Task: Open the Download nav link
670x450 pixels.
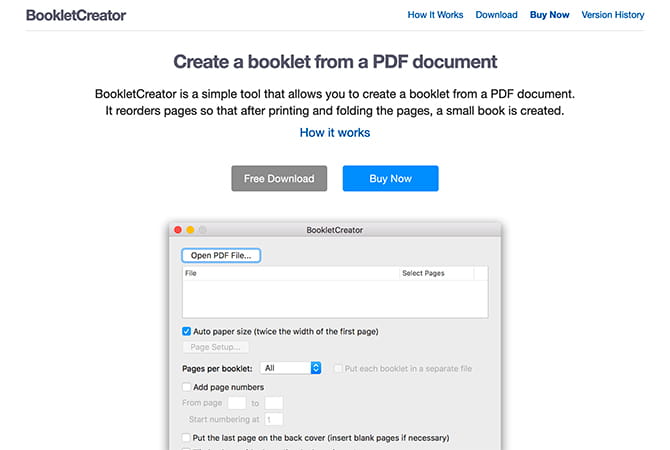Action: 496,15
